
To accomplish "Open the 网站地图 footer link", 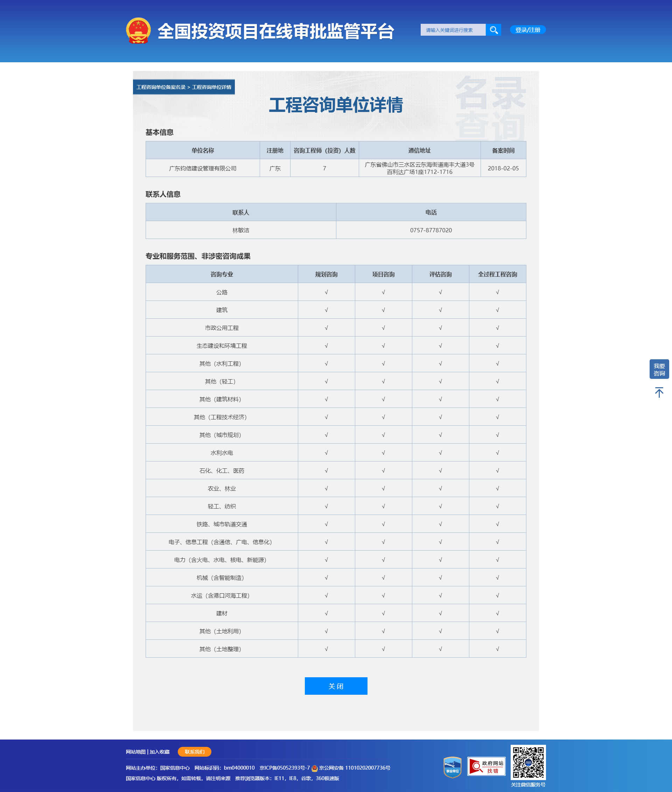I will (x=135, y=752).
